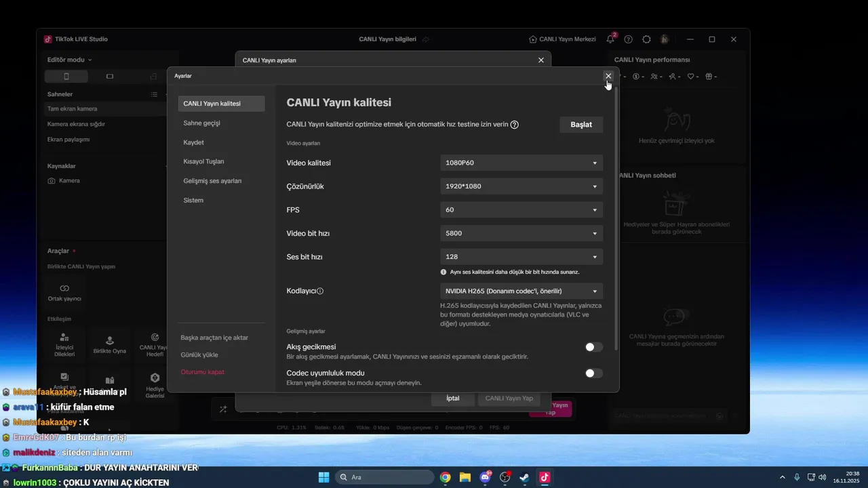
Task: Open Discord from taskbar
Action: [x=485, y=477]
